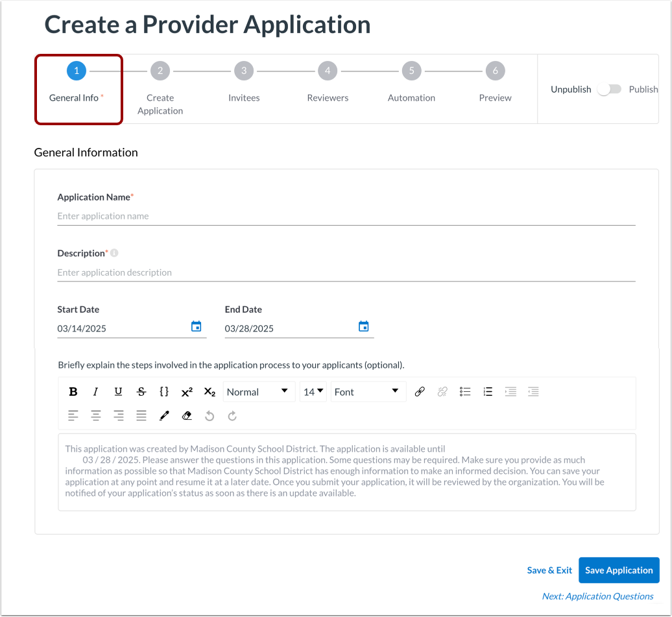Click the Application Name input field
672x617 pixels.
tap(346, 216)
